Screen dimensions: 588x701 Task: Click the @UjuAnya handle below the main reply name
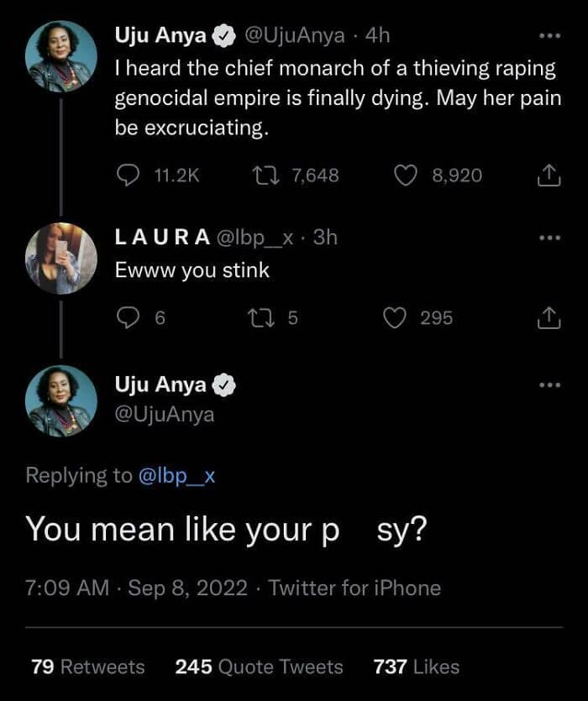coord(164,415)
